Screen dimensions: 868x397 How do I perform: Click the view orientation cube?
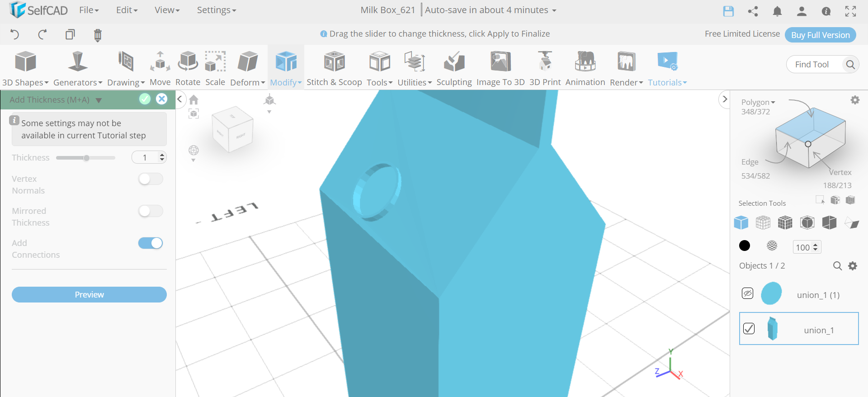[232, 129]
